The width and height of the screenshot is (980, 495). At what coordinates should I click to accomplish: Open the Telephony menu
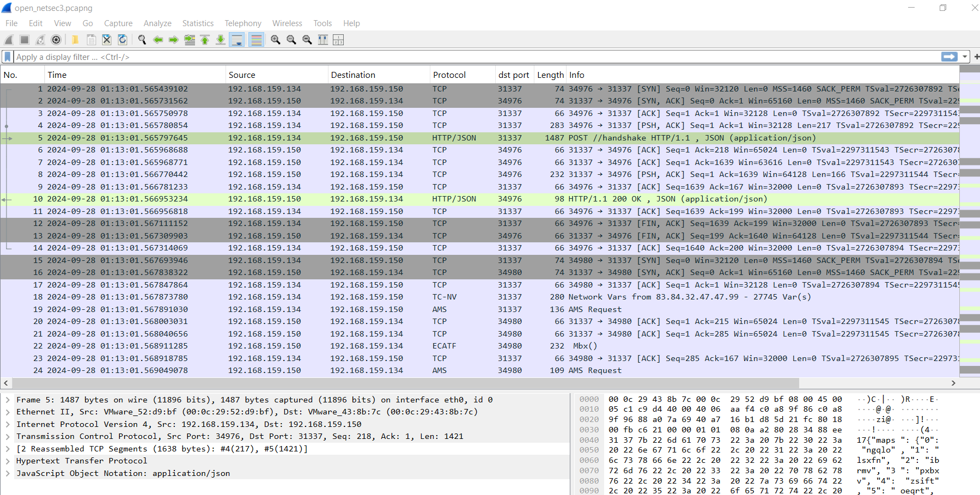(x=243, y=23)
